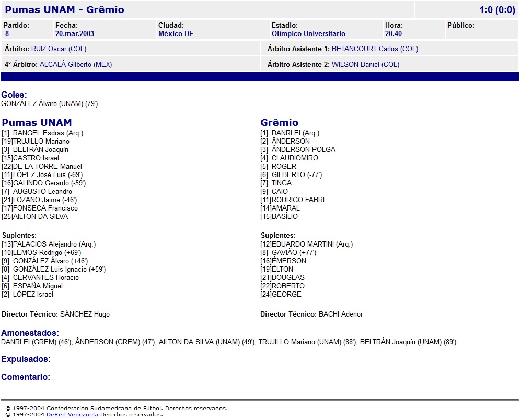The image size is (521, 420).
Task: Click the city México DF
Action: pos(176,33)
